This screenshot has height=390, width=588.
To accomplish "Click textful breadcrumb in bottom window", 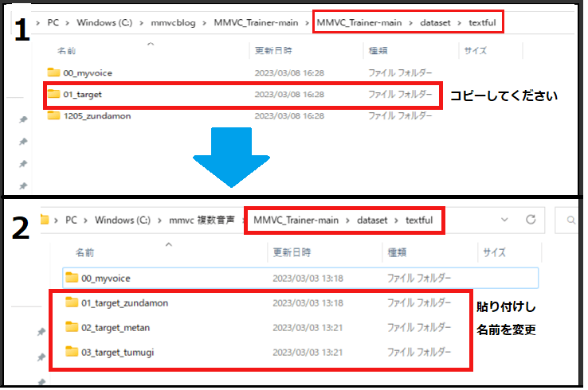I will click(x=419, y=220).
